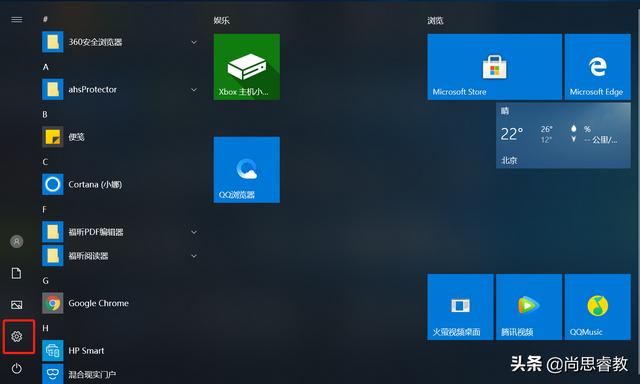640x384 pixels.
Task: Expand the 福昕PDF编辑器 folder chevron
Action: [x=194, y=232]
